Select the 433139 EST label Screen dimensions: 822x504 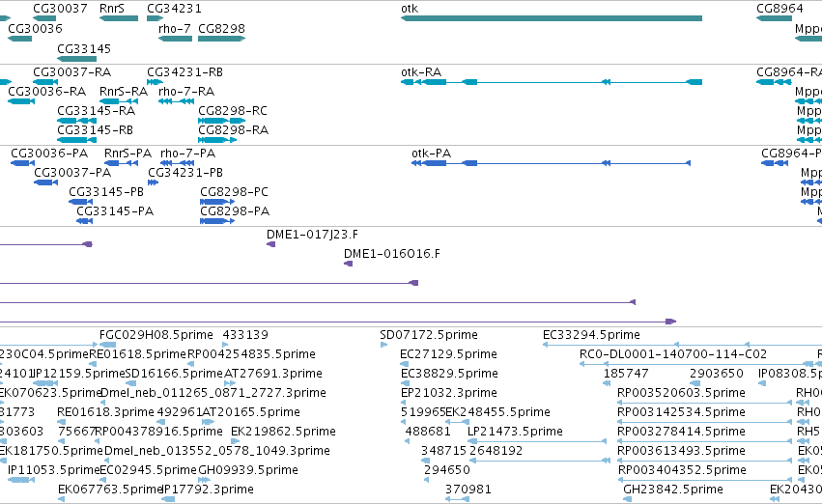[x=245, y=335]
